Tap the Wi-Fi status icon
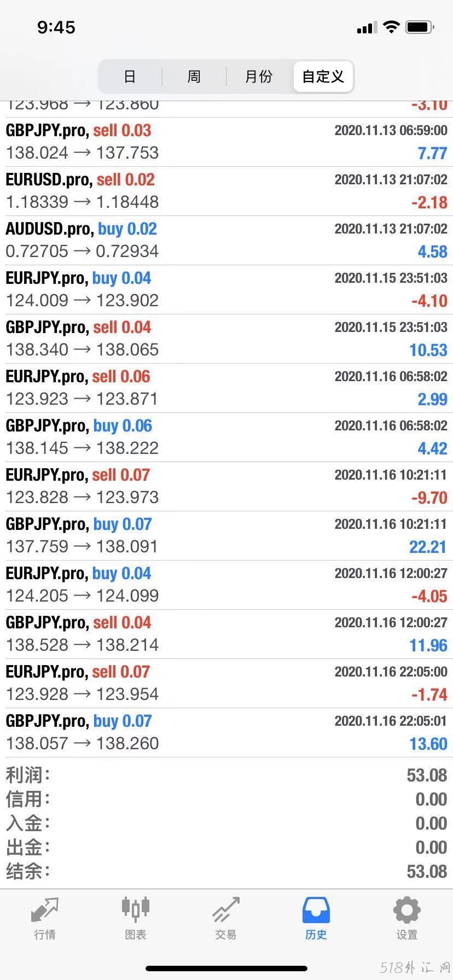 (x=391, y=27)
